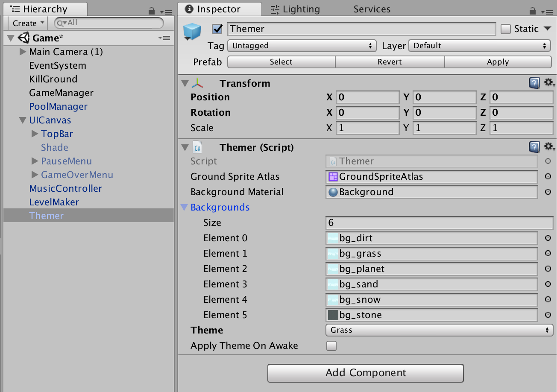Screen dimensions: 557x392
Task: Click the search magnifier in Hierarchy
Action: pyautogui.click(x=62, y=23)
